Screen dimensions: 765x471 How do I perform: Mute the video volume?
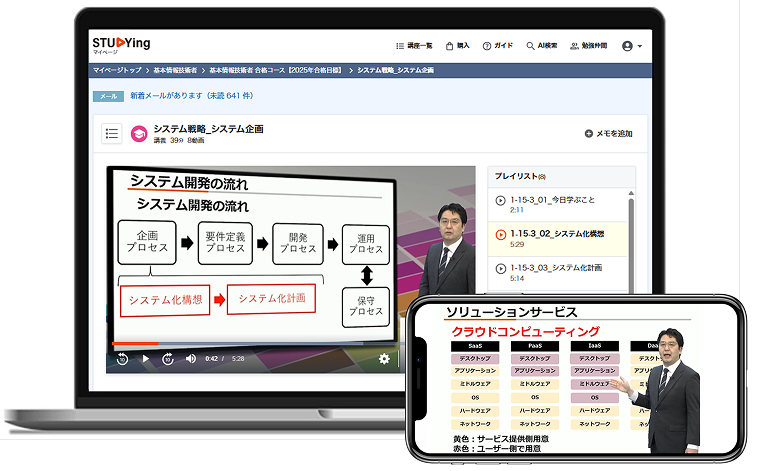[x=190, y=359]
